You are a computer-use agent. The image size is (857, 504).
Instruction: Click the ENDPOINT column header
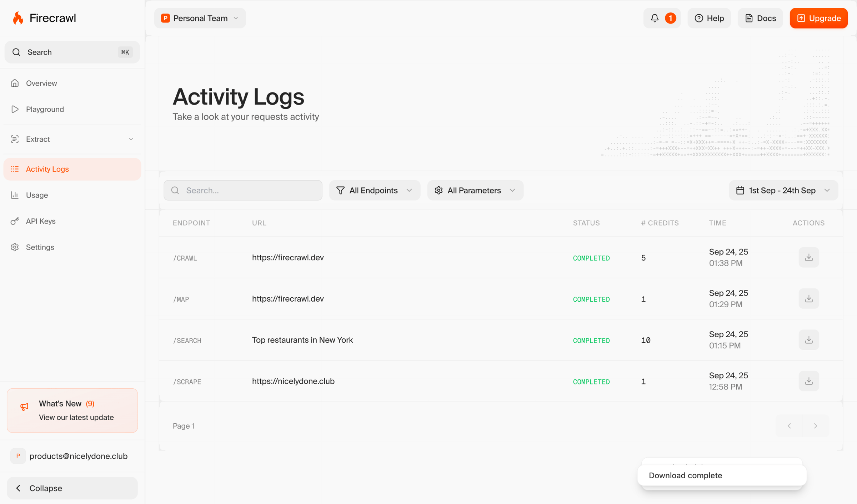click(x=191, y=223)
